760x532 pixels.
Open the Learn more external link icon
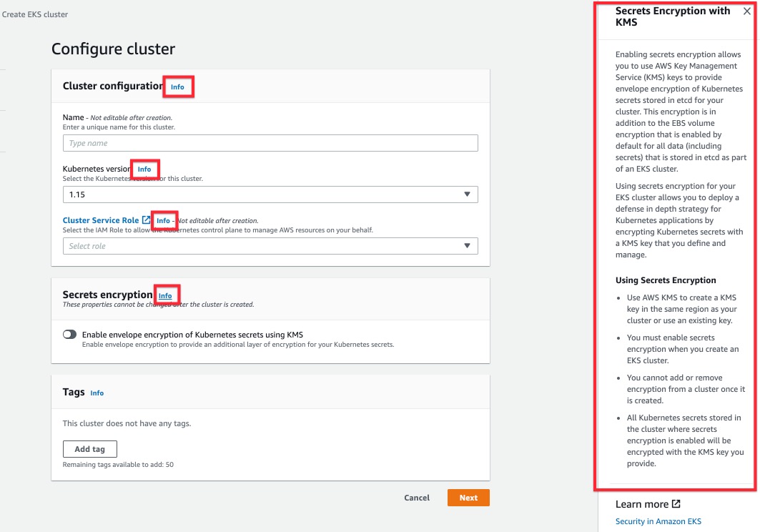[x=676, y=504]
